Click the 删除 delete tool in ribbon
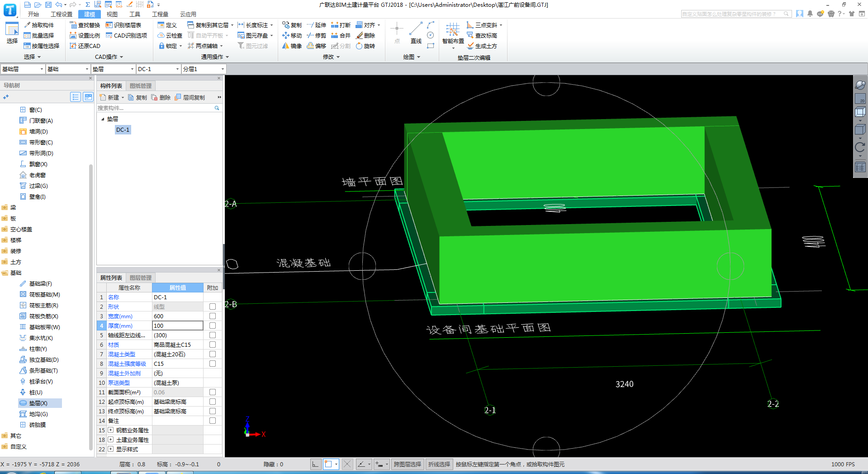This screenshot has height=474, width=868. point(365,35)
